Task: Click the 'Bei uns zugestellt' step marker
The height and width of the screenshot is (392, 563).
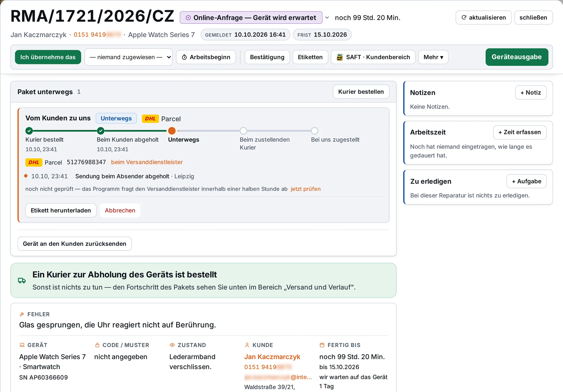Action: pyautogui.click(x=314, y=131)
